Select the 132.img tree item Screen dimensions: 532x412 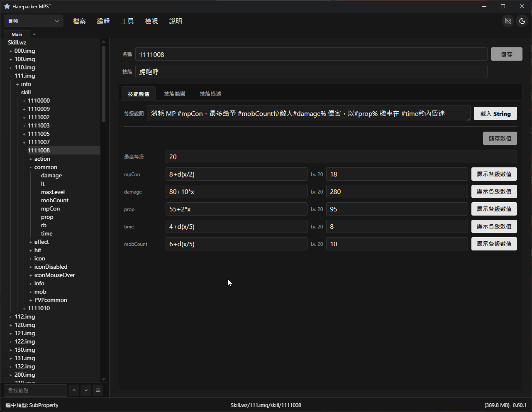click(25, 366)
